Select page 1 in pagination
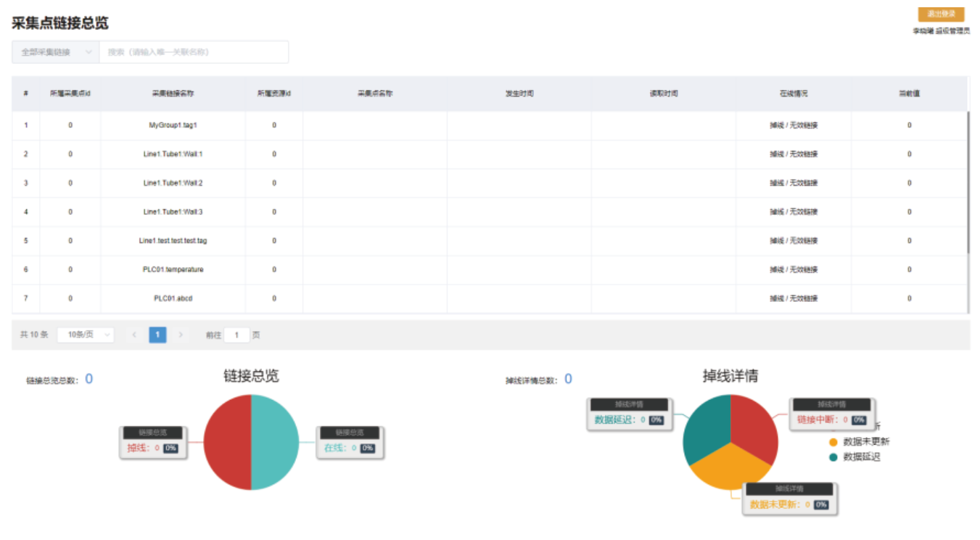Screen dimensions: 980x540 pyautogui.click(x=157, y=335)
